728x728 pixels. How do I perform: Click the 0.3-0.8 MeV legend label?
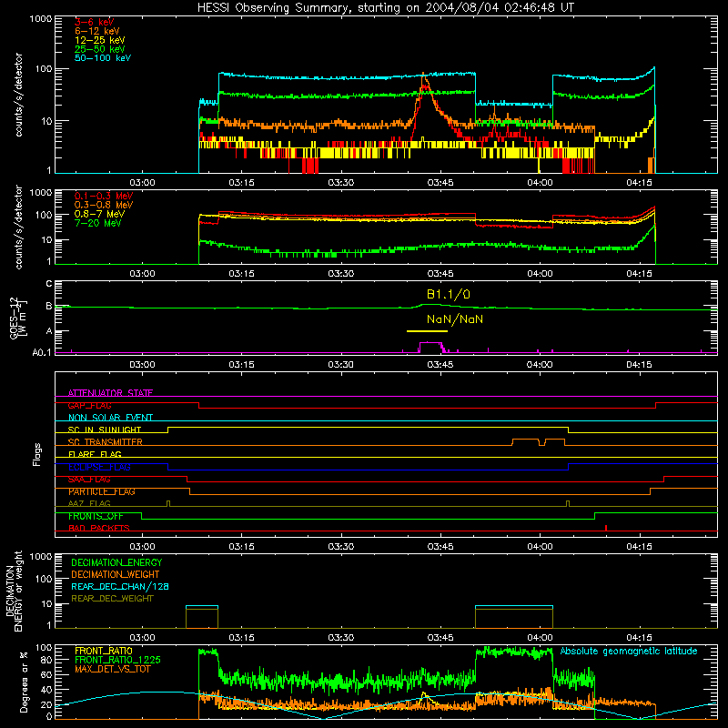pyautogui.click(x=103, y=205)
